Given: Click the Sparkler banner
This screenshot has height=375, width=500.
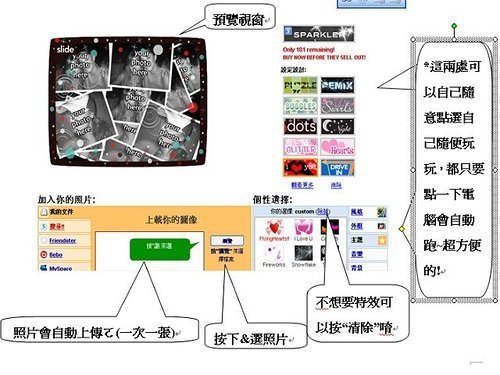Looking at the screenshot, I should [319, 34].
